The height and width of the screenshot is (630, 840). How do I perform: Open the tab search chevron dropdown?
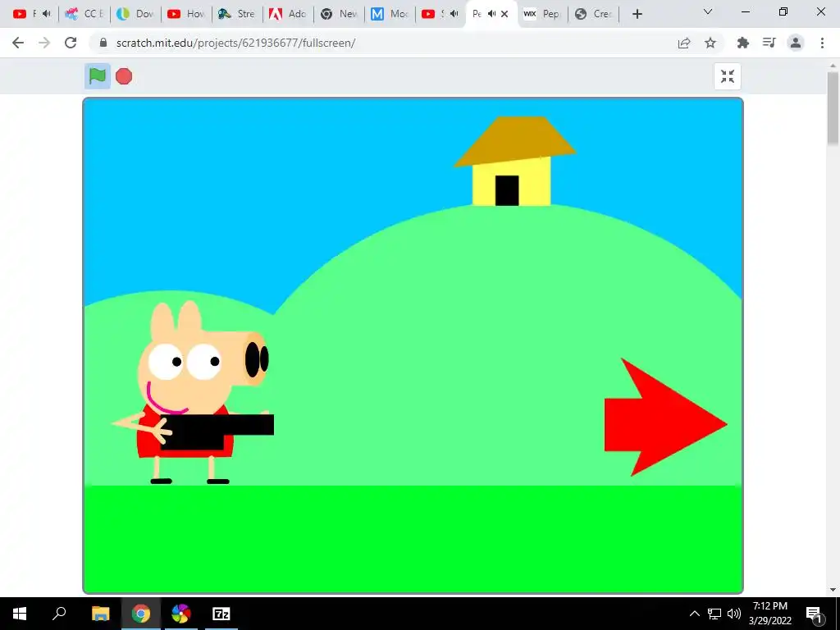tap(708, 12)
